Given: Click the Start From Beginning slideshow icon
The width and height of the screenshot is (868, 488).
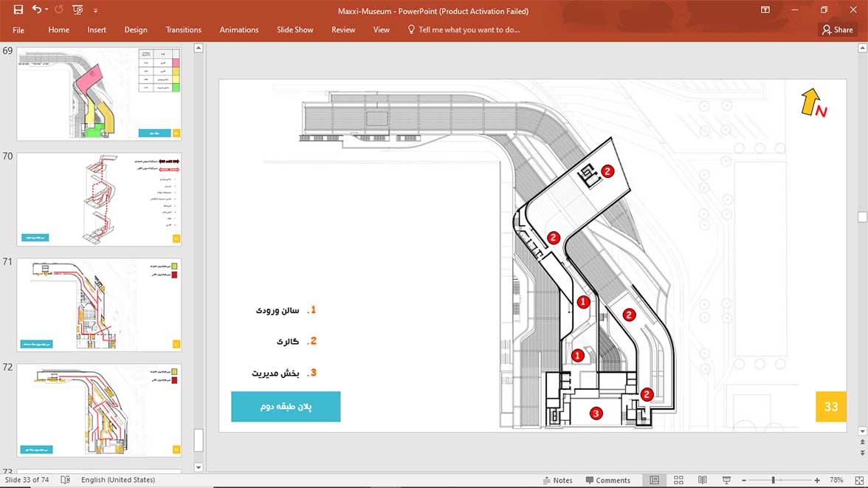Looking at the screenshot, I should pos(77,10).
